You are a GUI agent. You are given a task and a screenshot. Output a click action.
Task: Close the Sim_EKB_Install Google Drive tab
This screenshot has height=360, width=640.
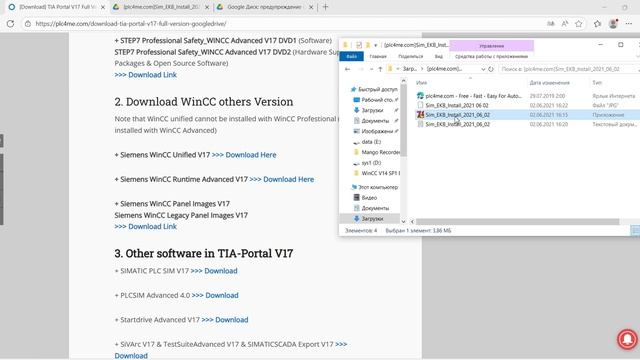207,7
